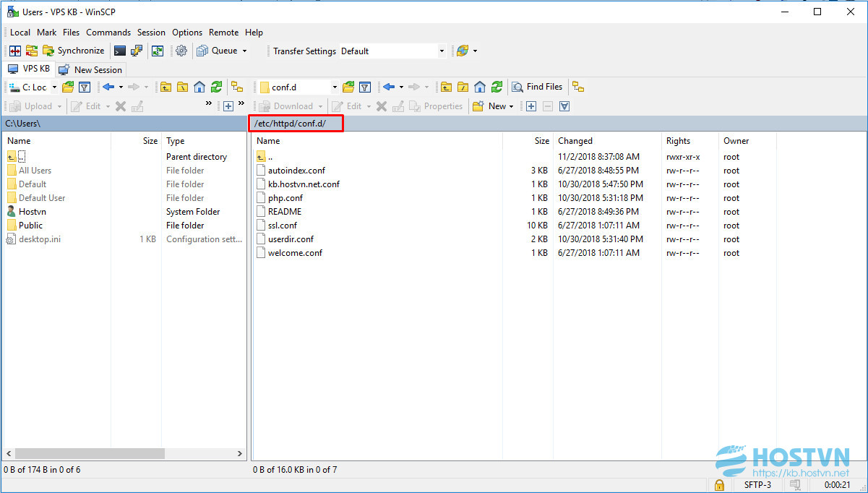
Task: Click the local panel Parent Directory icon
Action: pyautogui.click(x=166, y=87)
